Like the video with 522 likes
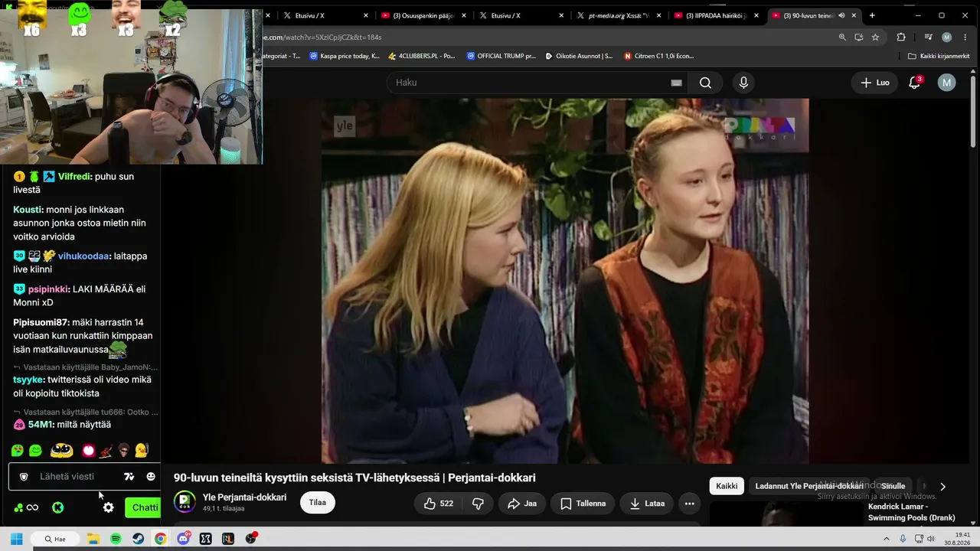The width and height of the screenshot is (980, 551). [x=438, y=504]
